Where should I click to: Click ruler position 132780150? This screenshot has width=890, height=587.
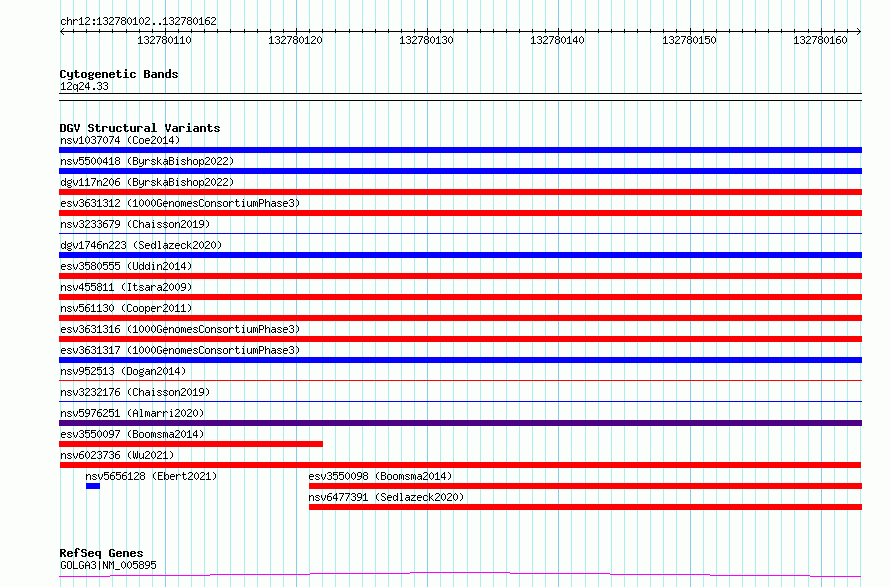point(689,40)
